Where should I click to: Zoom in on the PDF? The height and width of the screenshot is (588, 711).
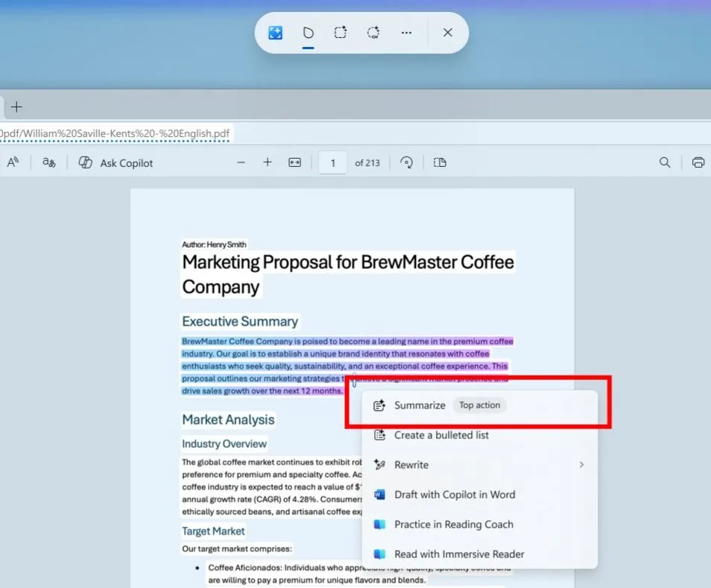click(x=268, y=162)
